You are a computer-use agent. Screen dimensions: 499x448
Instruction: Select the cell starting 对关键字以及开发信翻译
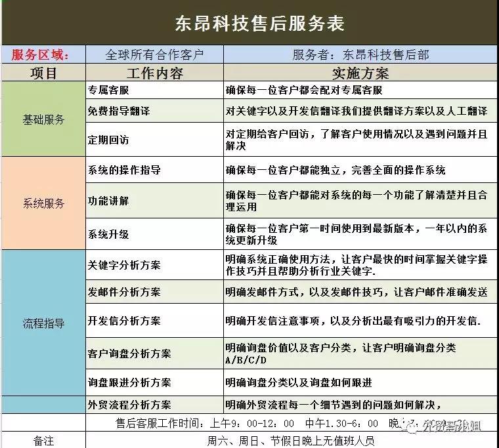tap(360, 111)
